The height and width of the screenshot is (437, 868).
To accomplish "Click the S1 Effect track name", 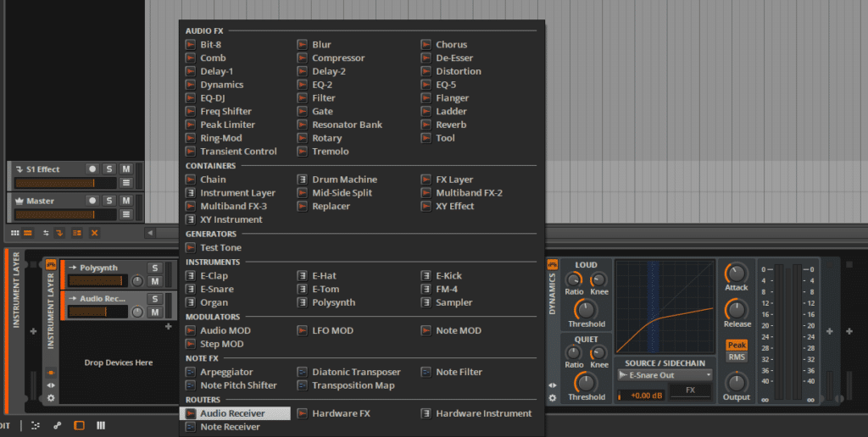I will 43,169.
